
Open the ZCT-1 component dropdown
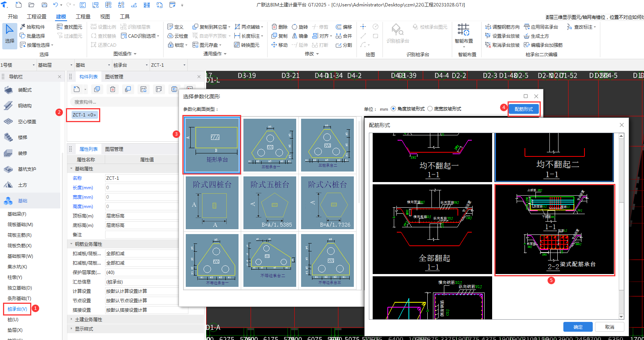[x=168, y=65]
